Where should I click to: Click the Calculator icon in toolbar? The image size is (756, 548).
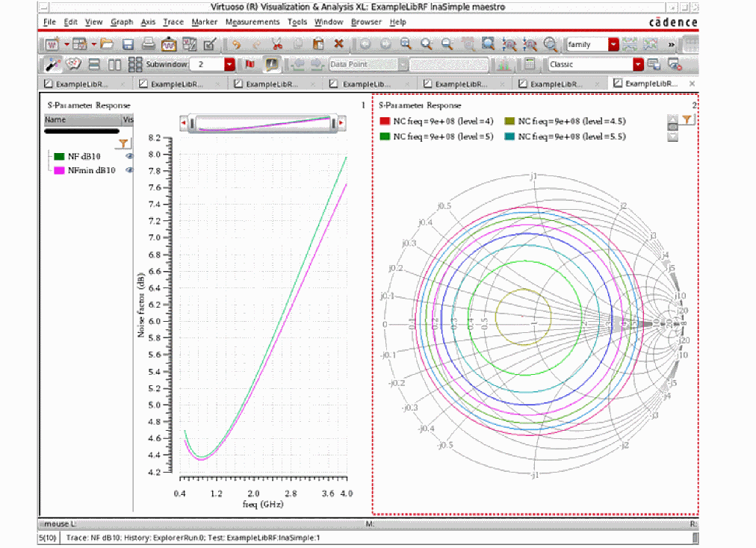(530, 64)
